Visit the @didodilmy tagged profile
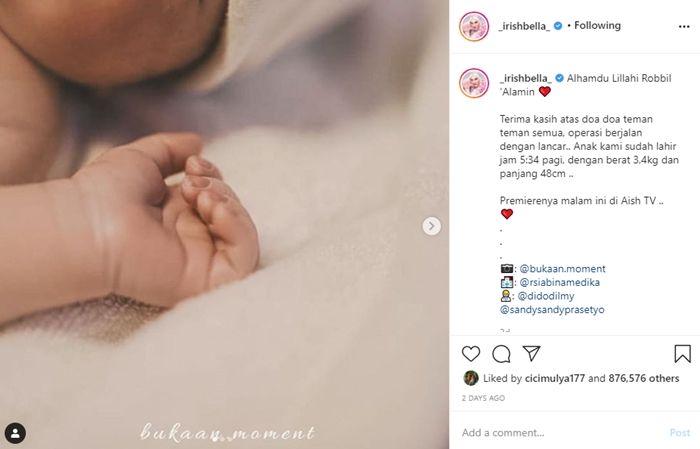This screenshot has height=449, width=700. click(546, 296)
